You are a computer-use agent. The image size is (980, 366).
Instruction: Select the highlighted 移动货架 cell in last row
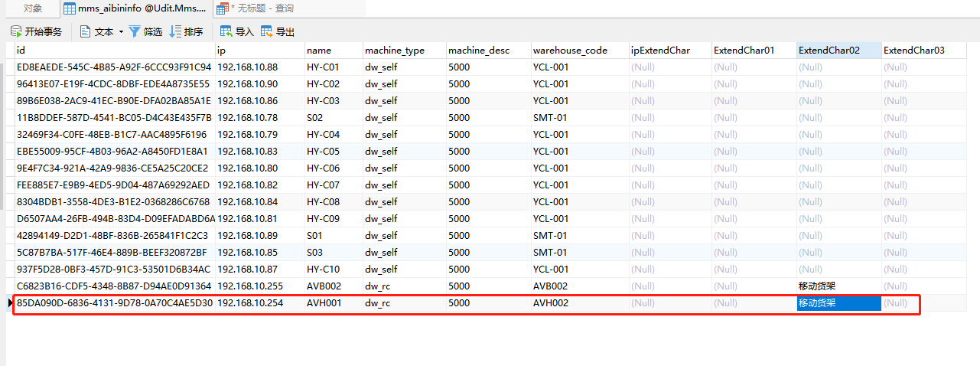838,303
